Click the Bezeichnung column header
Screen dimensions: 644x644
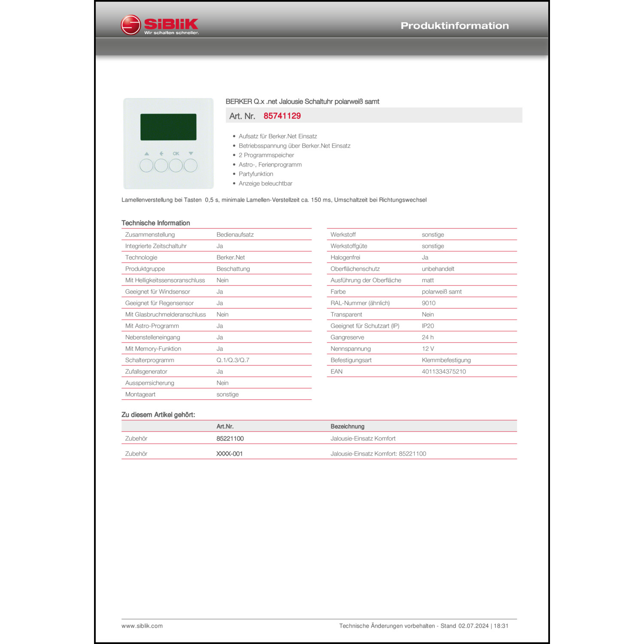pos(347,426)
